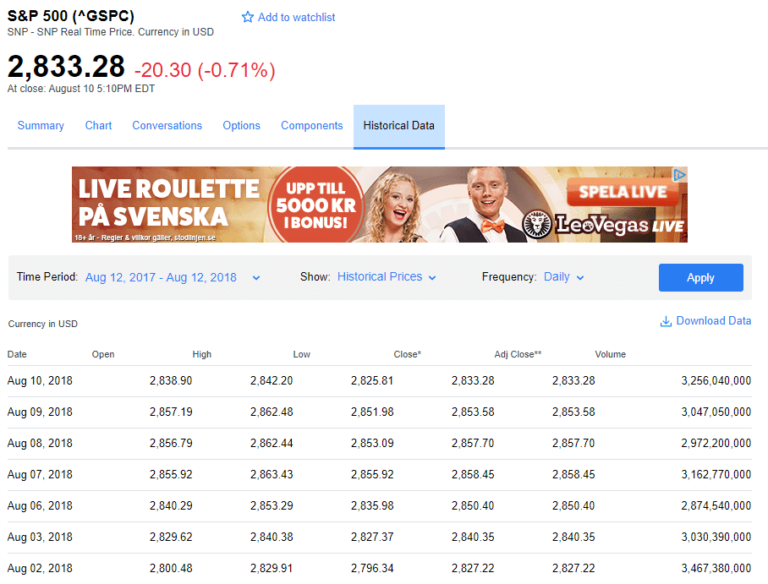Open the Chart tab
Viewport: 768px width, 584px height.
point(98,126)
